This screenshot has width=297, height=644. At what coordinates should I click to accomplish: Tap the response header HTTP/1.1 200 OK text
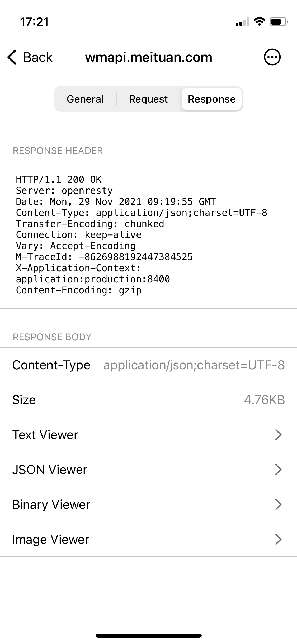coord(59,179)
